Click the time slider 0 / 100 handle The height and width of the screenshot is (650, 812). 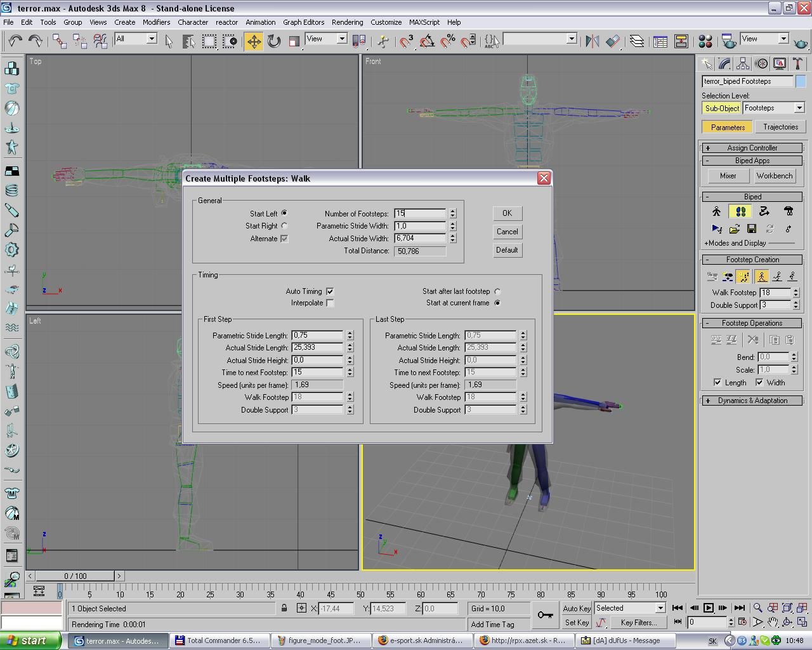pyautogui.click(x=75, y=576)
